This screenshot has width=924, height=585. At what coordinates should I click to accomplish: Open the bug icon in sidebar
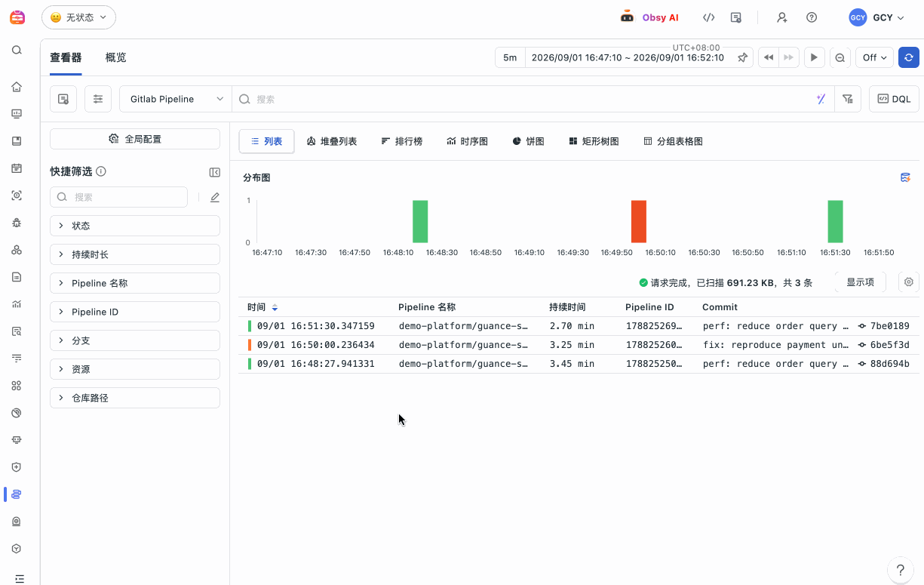click(17, 223)
